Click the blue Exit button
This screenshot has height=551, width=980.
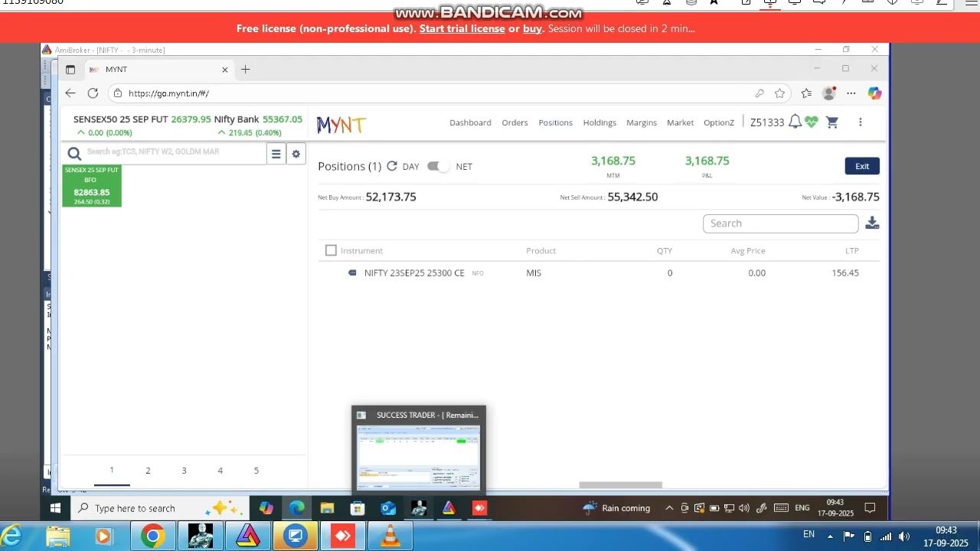[x=862, y=166]
